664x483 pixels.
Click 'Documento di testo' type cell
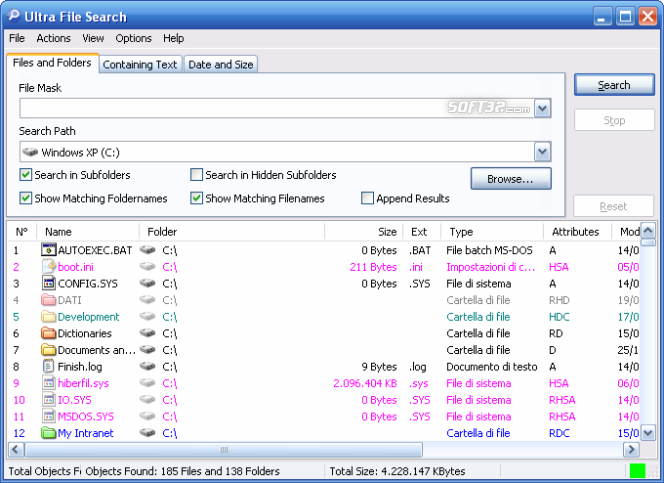click(x=492, y=367)
